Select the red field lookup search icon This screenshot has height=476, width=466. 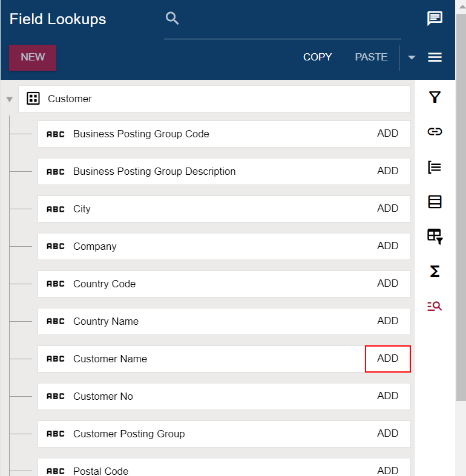tap(435, 306)
